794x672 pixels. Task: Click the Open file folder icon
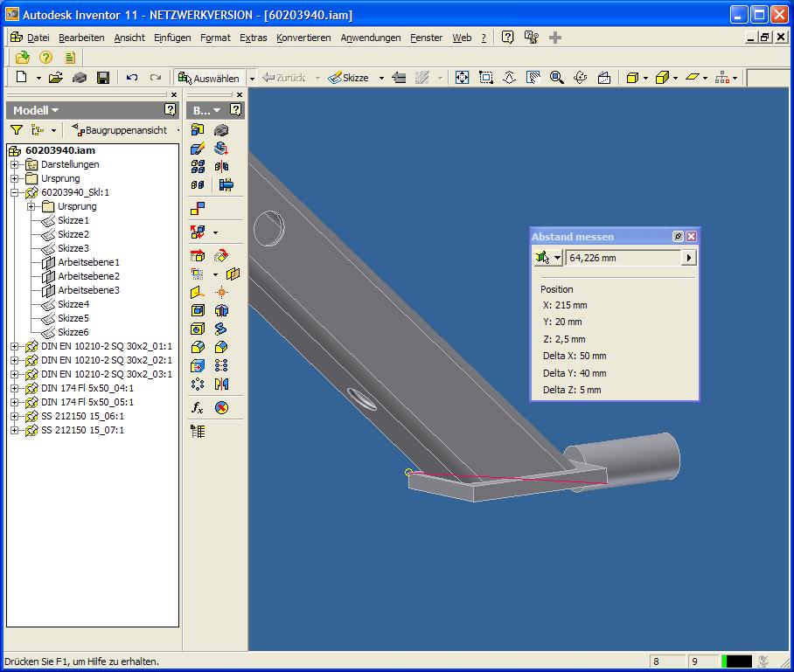[56, 78]
